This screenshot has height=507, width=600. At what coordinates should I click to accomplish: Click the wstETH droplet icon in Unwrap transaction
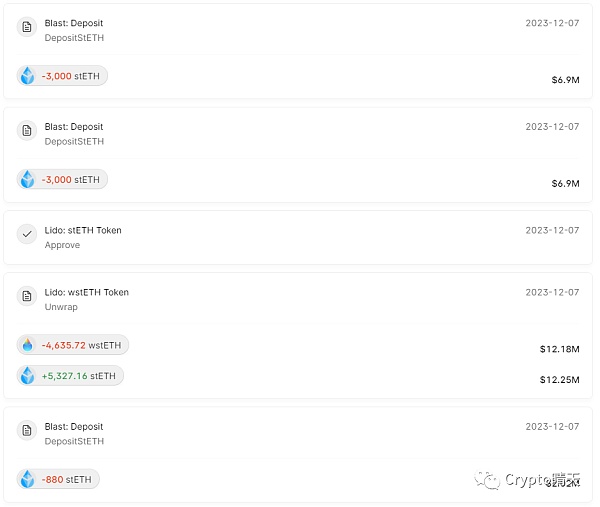(28, 345)
